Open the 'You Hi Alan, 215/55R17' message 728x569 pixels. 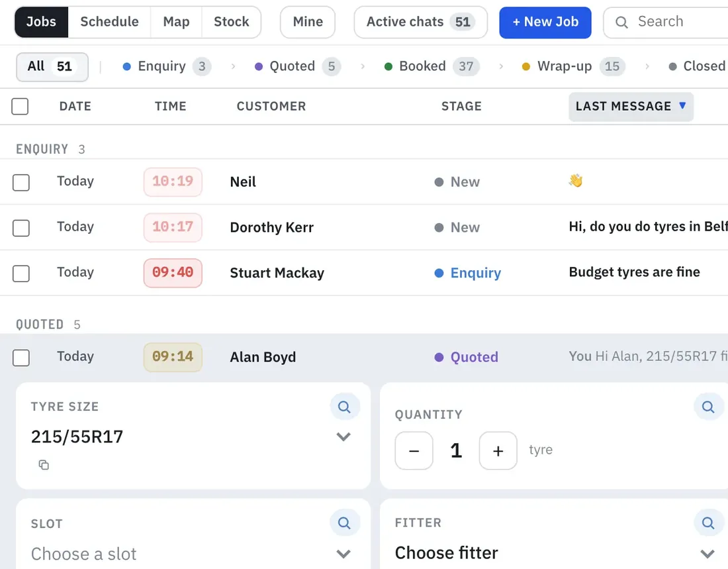(x=648, y=356)
